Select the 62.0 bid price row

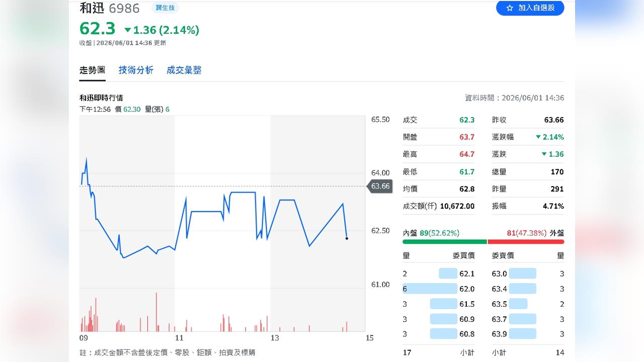[x=439, y=289]
